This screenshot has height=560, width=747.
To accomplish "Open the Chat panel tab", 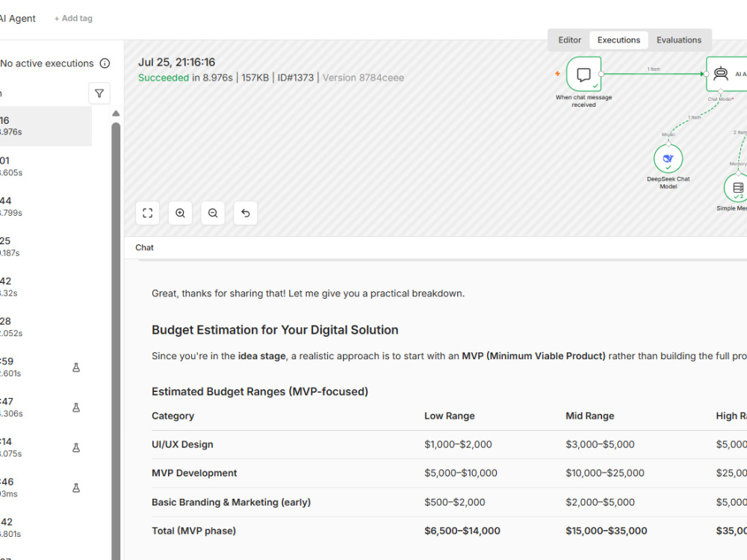I will pos(144,248).
